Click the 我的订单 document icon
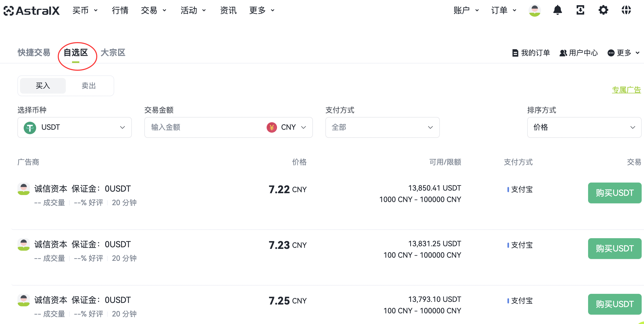 tap(515, 53)
